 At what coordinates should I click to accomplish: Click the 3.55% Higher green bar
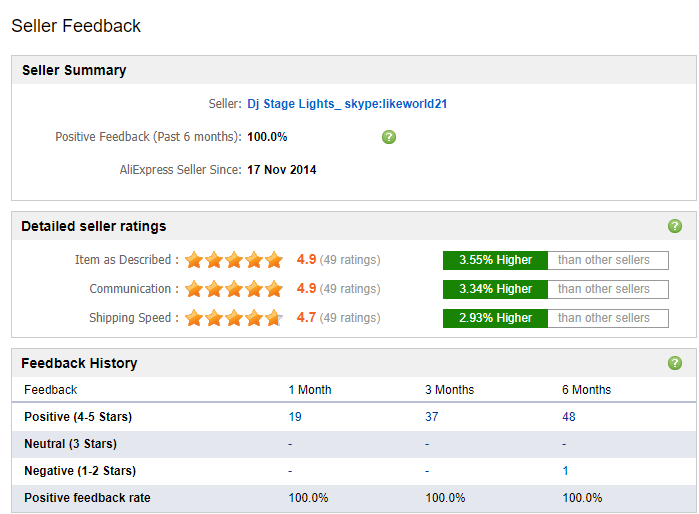click(495, 260)
